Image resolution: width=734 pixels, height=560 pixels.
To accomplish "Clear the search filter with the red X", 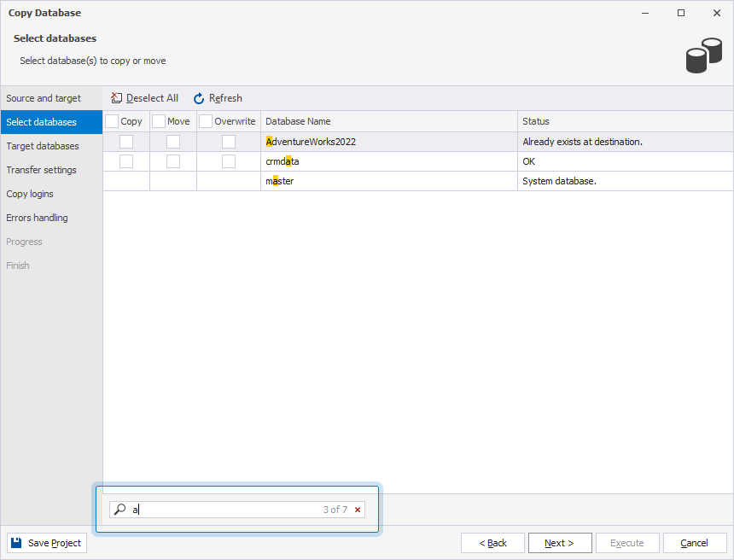I will (357, 510).
